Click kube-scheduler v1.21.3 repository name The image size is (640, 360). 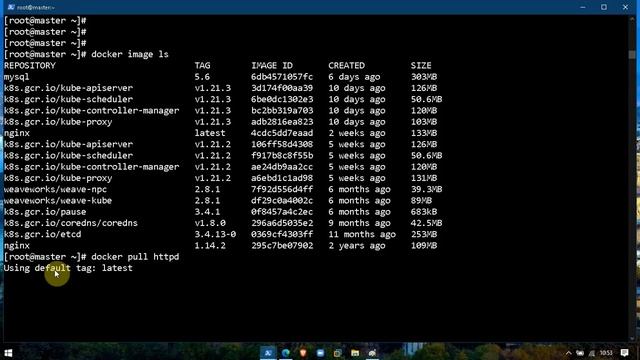[x=69, y=99]
